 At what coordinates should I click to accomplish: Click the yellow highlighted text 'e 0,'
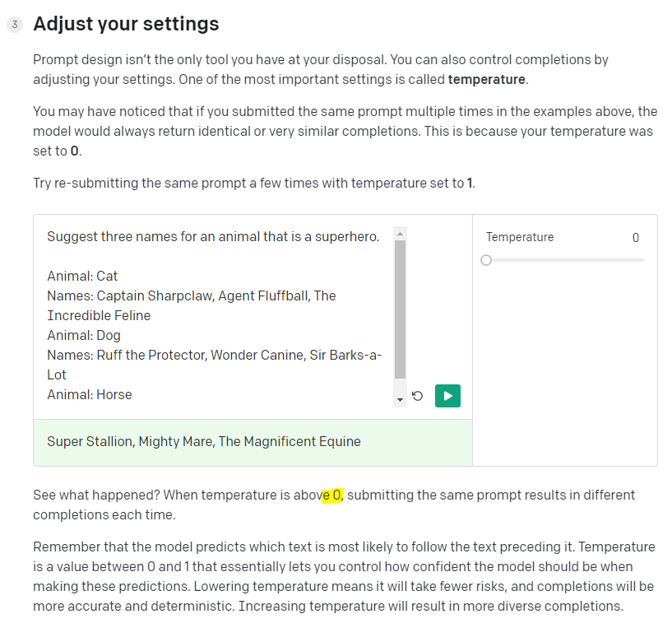(x=332, y=495)
